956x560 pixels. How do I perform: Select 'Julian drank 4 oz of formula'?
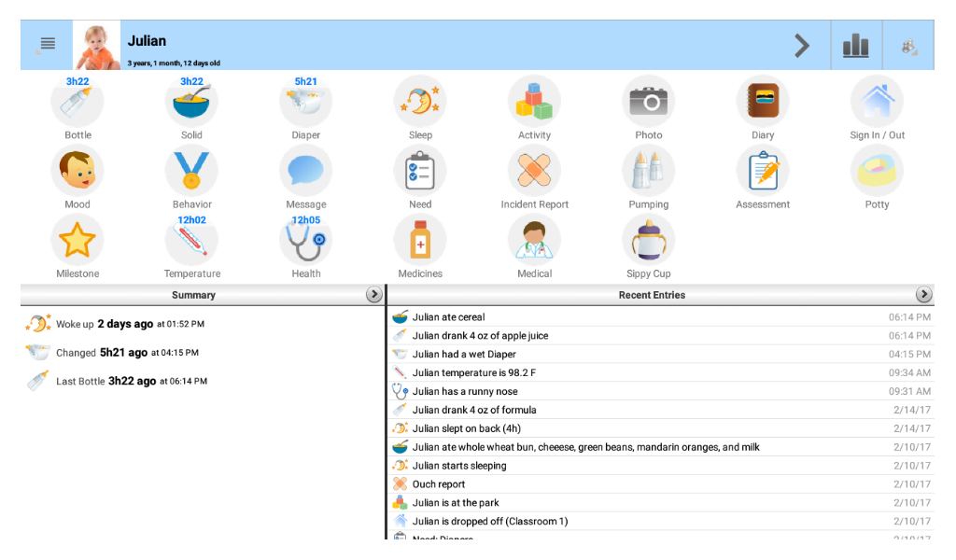click(x=661, y=410)
